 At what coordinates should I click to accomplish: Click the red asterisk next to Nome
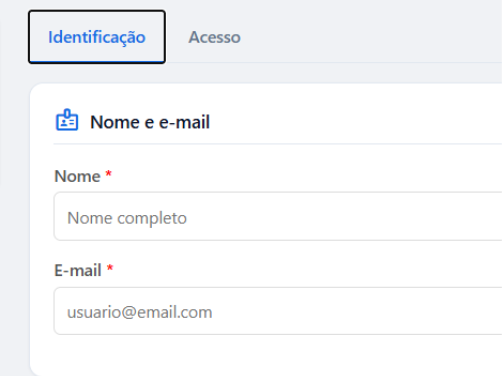tap(108, 174)
